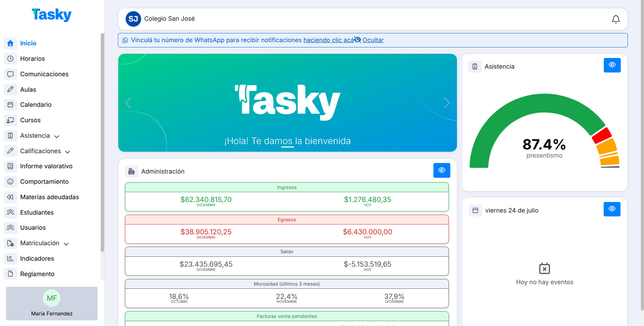Click the Asistencia sidebar clipboard icon

pyautogui.click(x=11, y=136)
